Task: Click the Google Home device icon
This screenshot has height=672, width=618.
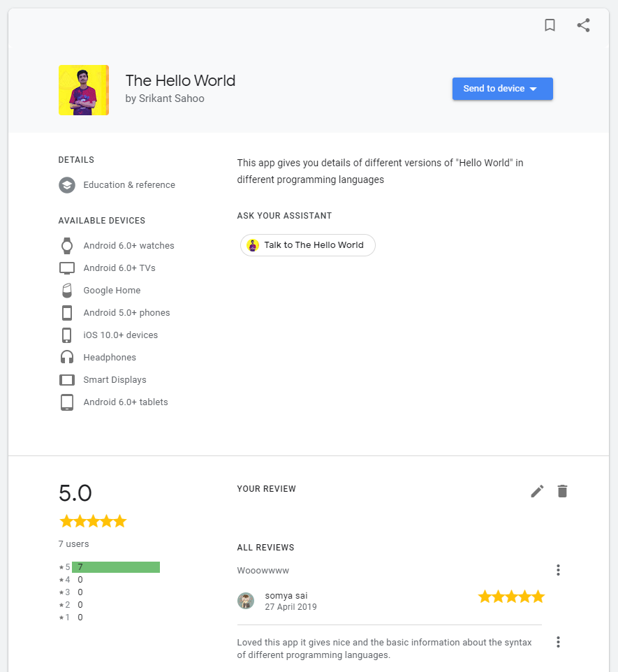Action: click(66, 290)
